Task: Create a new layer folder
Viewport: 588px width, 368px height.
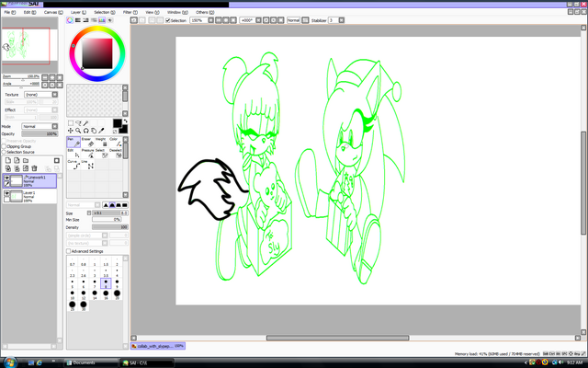Action: pos(26,160)
